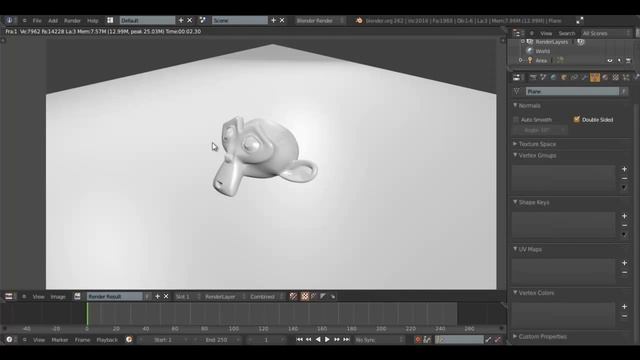Play the timeline animation forward

[x=327, y=340]
